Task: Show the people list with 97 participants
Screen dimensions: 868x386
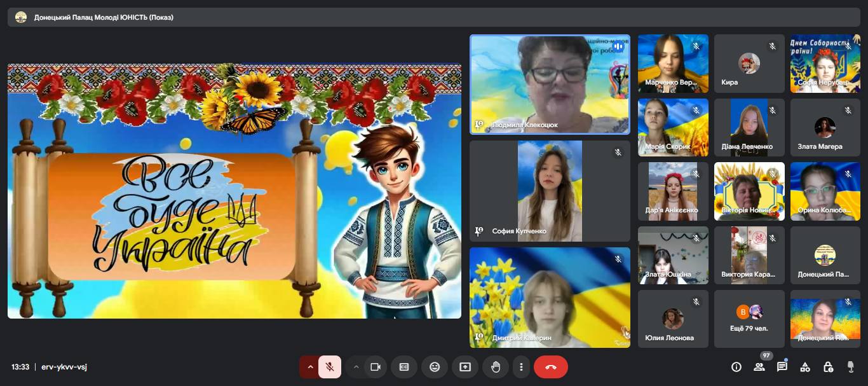Action: (x=759, y=367)
